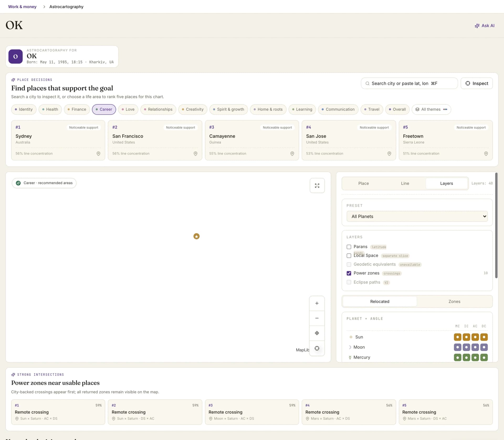This screenshot has height=440, width=504.
Task: Click the locate-me target icon on map
Action: coord(317,333)
